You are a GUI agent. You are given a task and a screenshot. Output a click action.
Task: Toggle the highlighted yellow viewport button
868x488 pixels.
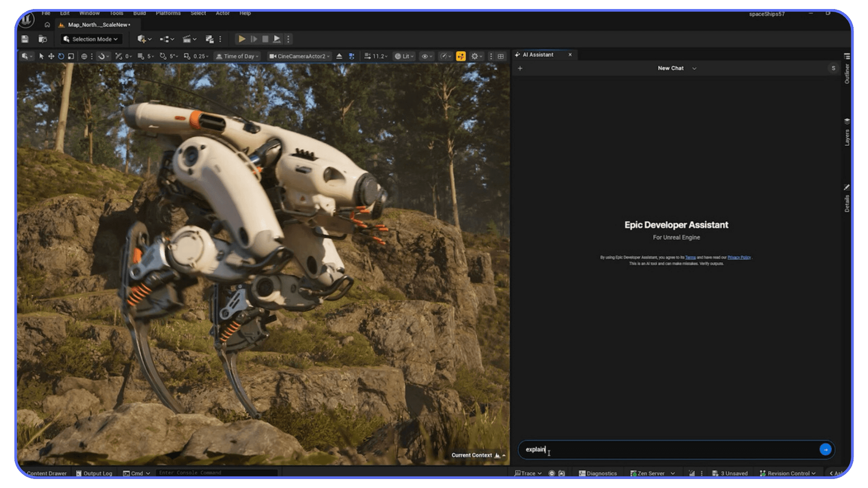pos(461,56)
